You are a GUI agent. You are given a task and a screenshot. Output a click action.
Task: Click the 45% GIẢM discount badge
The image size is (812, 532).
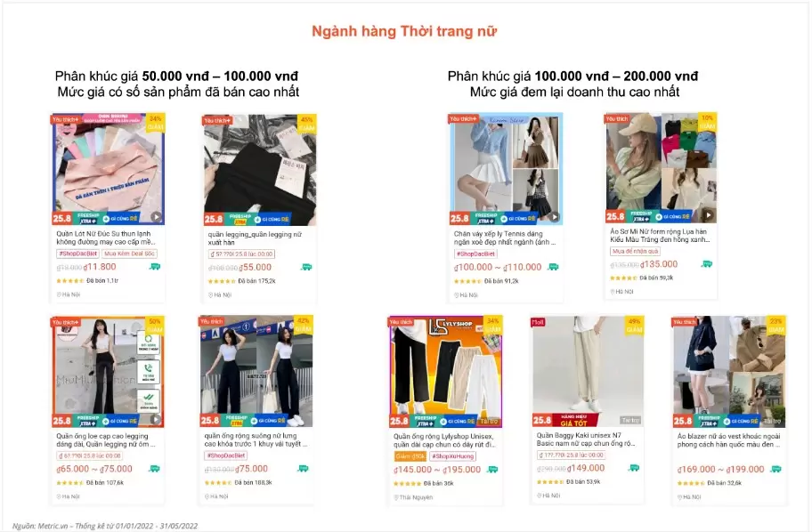pyautogui.click(x=306, y=123)
